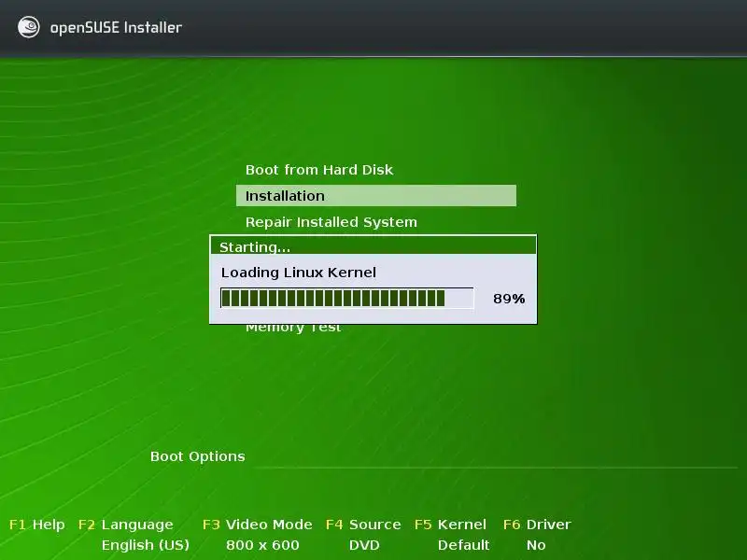This screenshot has height=560, width=747.
Task: Open the F2 Language selector
Action: 126,525
